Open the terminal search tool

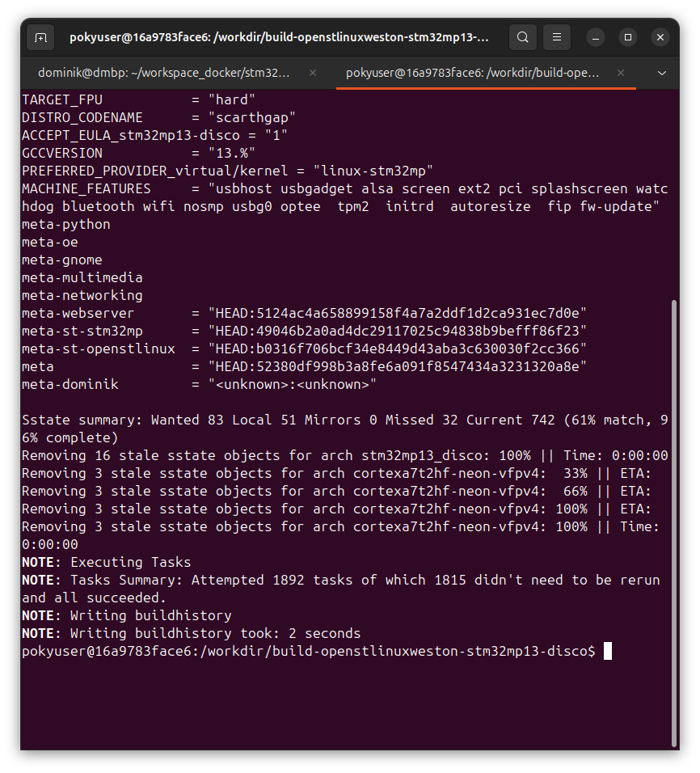pos(522,37)
